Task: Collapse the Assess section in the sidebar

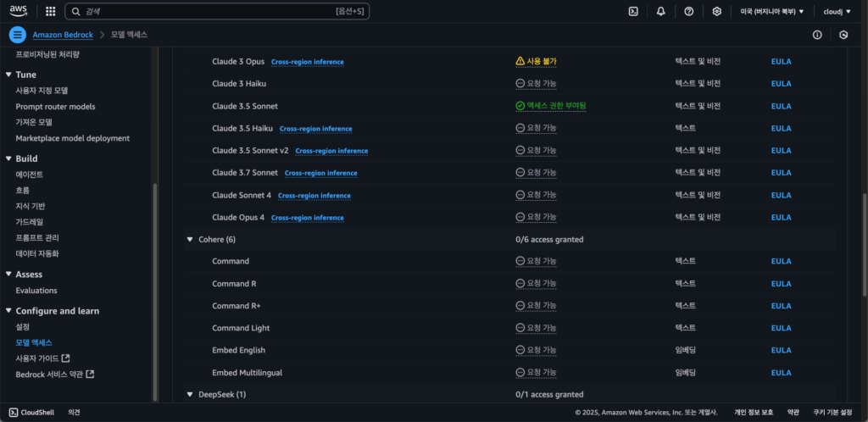Action: (x=8, y=275)
